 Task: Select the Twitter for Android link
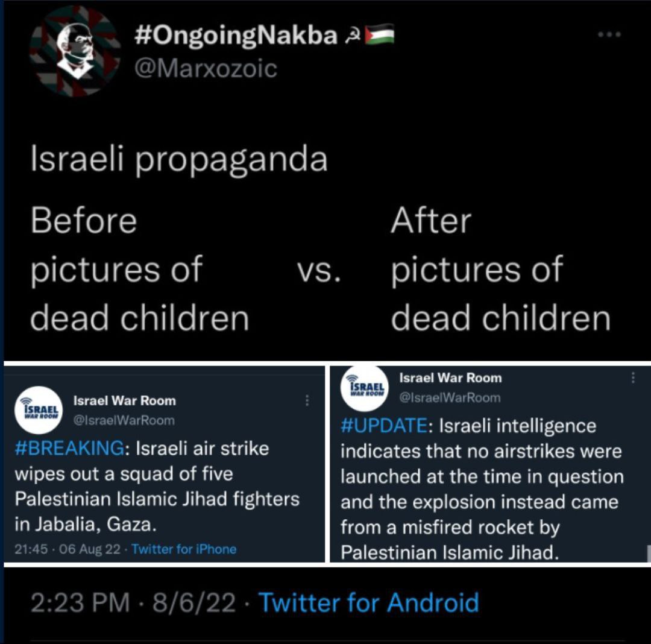point(368,602)
